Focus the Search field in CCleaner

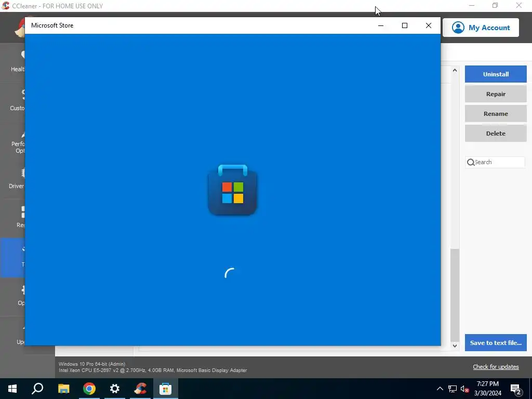tap(495, 162)
